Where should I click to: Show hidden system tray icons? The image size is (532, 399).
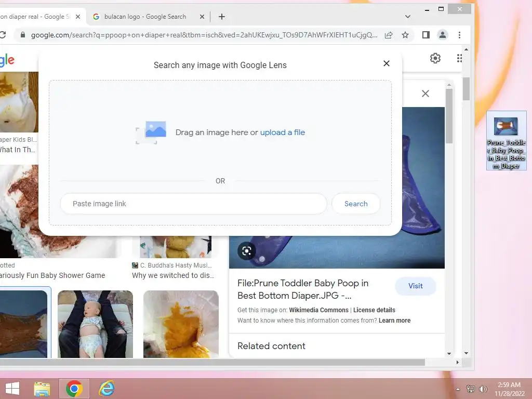pyautogui.click(x=458, y=389)
